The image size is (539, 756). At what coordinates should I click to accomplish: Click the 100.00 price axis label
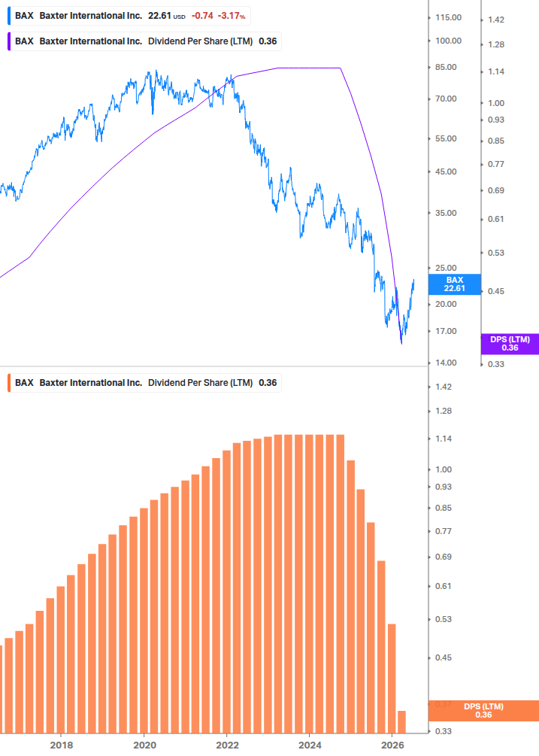[449, 41]
